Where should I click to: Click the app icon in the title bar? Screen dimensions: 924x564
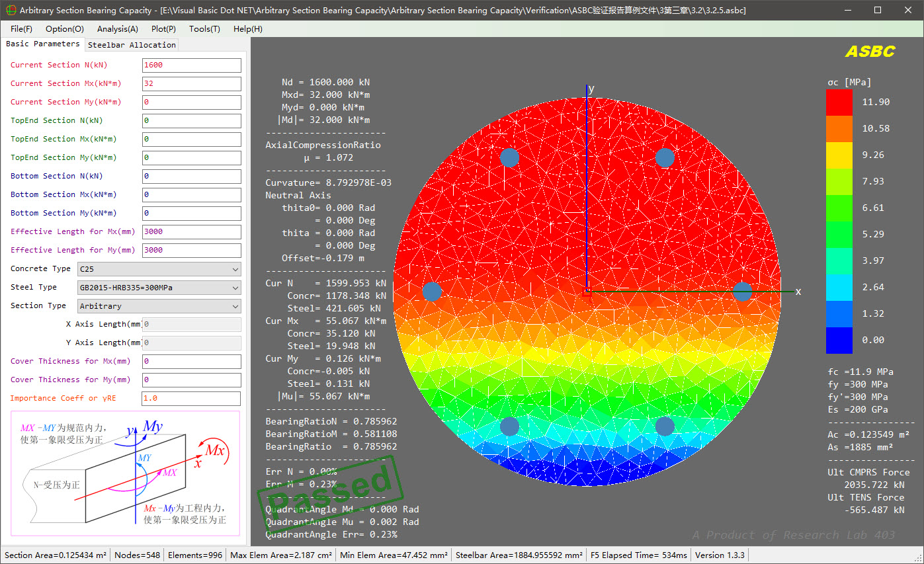tap(11, 11)
